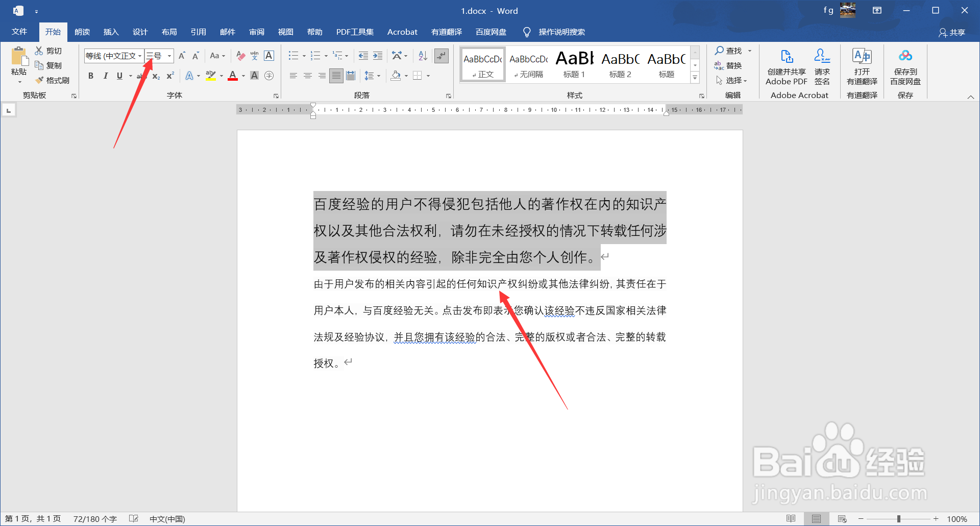Apply superscript formatting
Screen dimensions: 980x526
point(170,76)
